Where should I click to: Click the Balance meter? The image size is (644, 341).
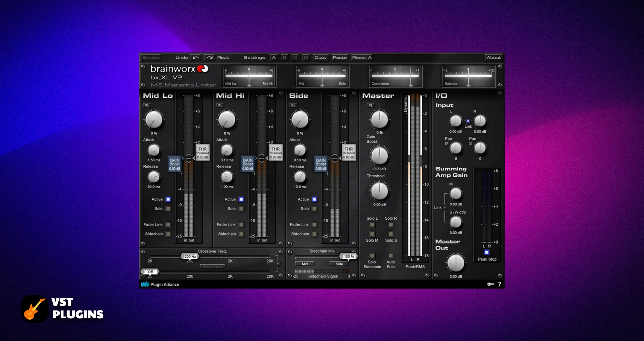(468, 76)
